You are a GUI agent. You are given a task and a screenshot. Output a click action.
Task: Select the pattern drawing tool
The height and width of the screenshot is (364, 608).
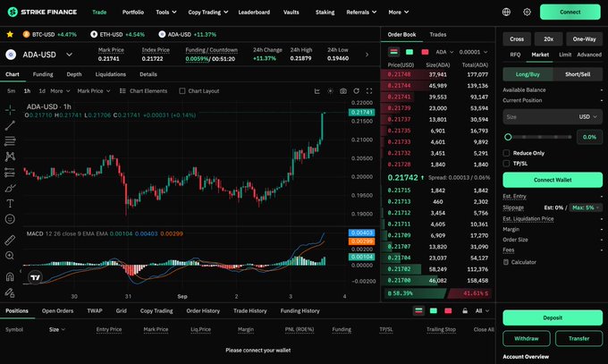[10, 157]
